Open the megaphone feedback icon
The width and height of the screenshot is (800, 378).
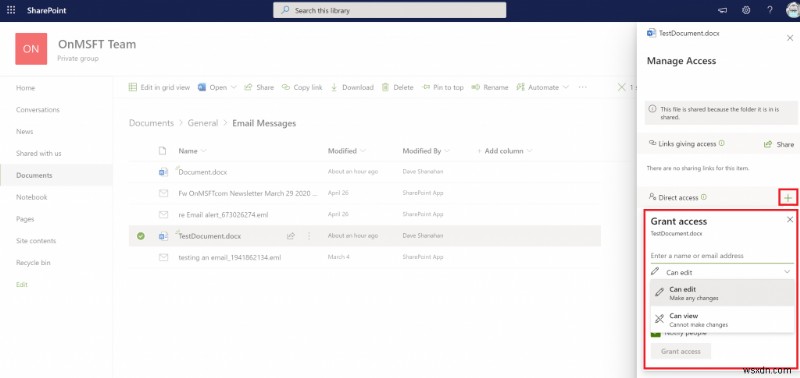point(722,10)
